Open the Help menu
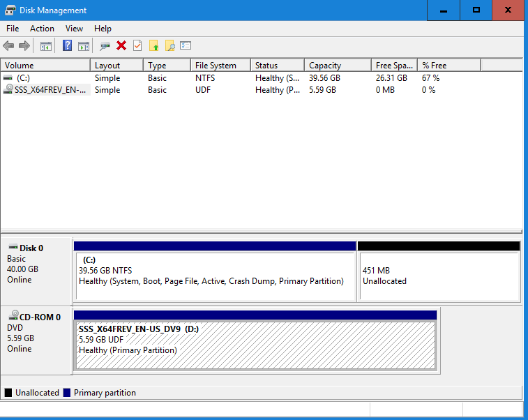This screenshot has width=528, height=420. (103, 29)
